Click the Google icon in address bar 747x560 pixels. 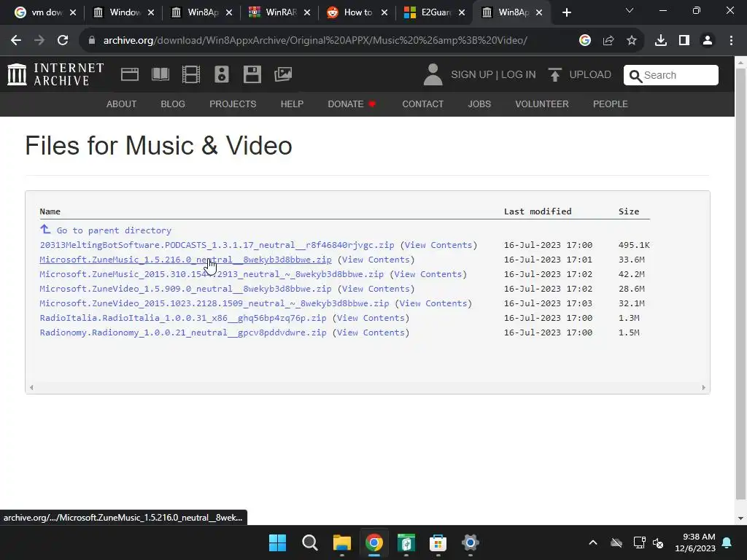coord(585,41)
